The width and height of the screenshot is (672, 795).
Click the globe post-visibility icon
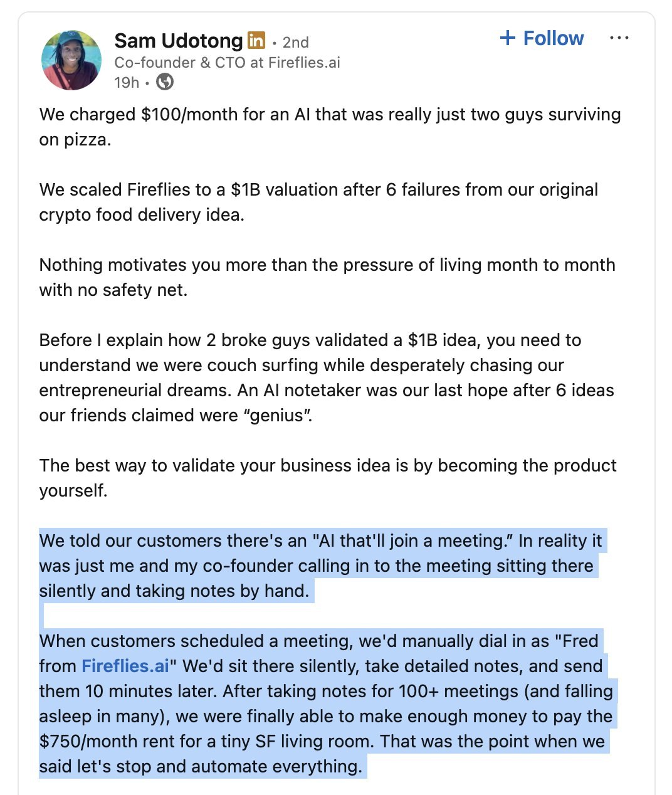(164, 82)
